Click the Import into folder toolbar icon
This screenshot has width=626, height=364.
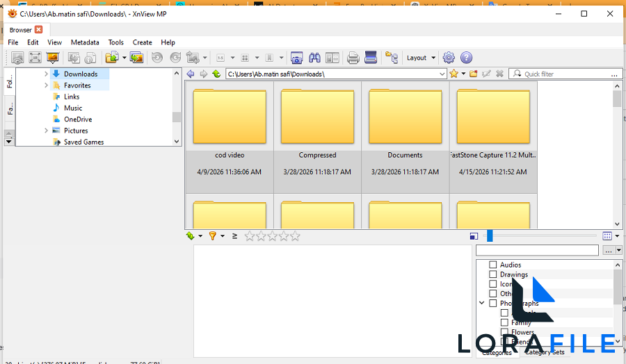tap(112, 58)
